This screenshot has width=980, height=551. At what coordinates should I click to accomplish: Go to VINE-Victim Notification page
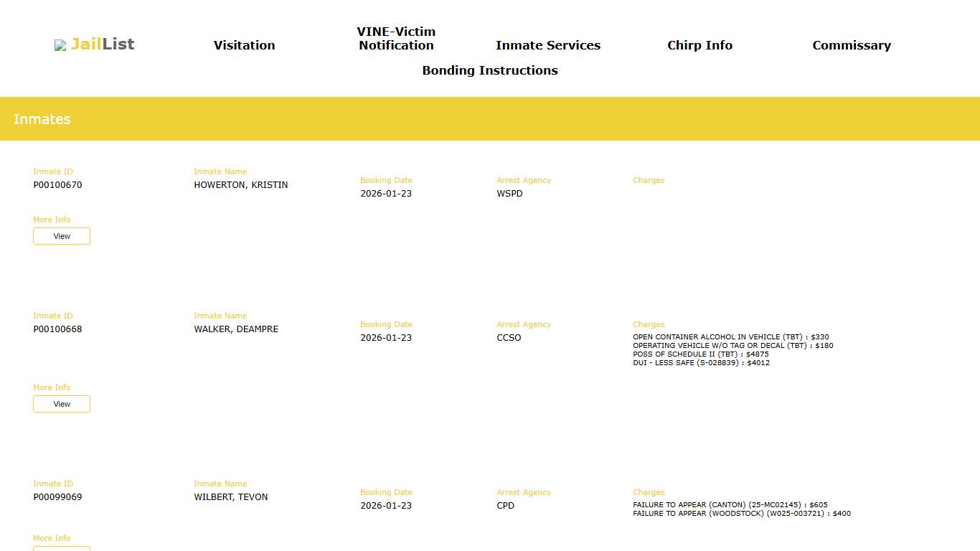(396, 39)
